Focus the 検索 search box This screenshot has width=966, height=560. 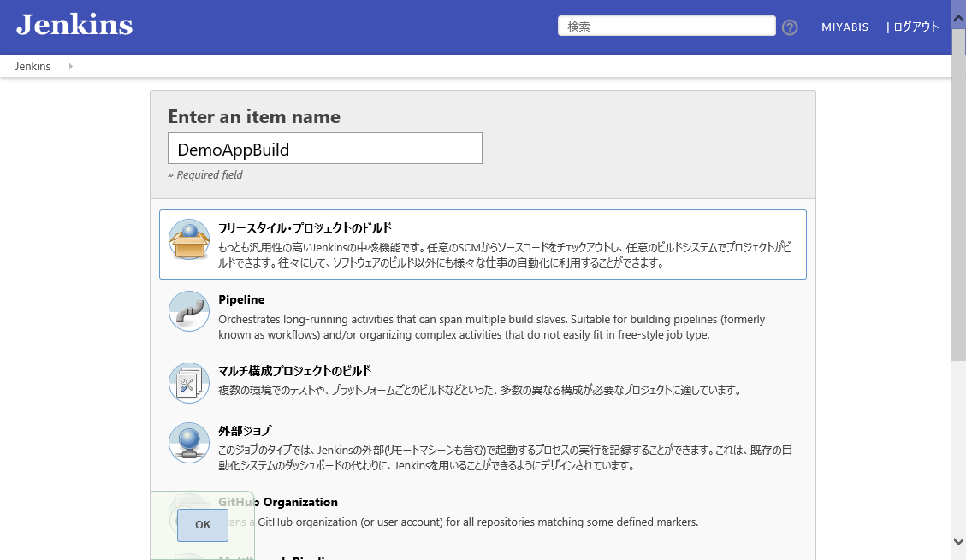pyautogui.click(x=667, y=26)
